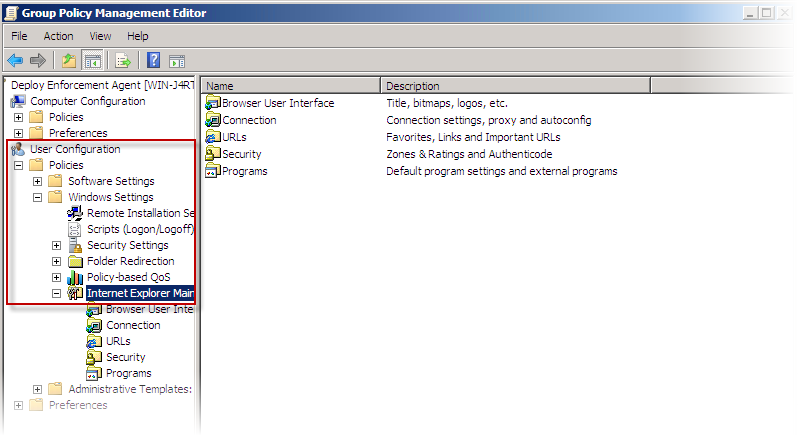798x436 pixels.
Task: Click the Export List toolbar icon
Action: pos(123,60)
